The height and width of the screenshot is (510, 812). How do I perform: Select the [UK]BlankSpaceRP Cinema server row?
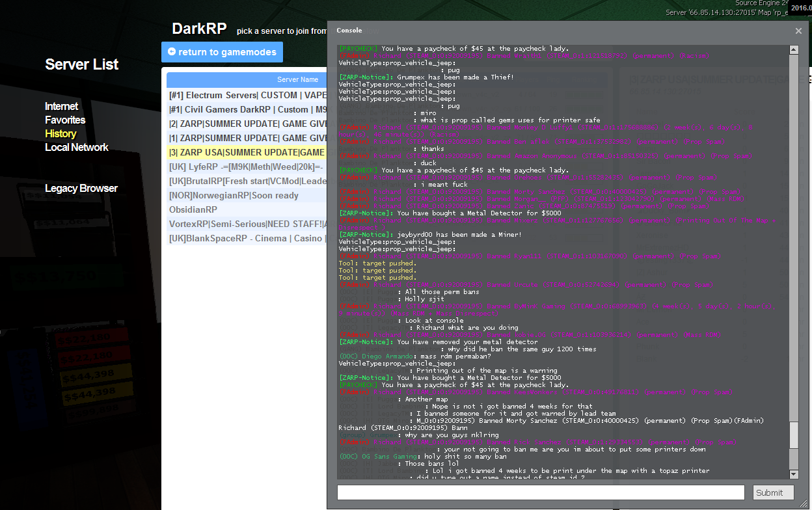click(x=247, y=238)
